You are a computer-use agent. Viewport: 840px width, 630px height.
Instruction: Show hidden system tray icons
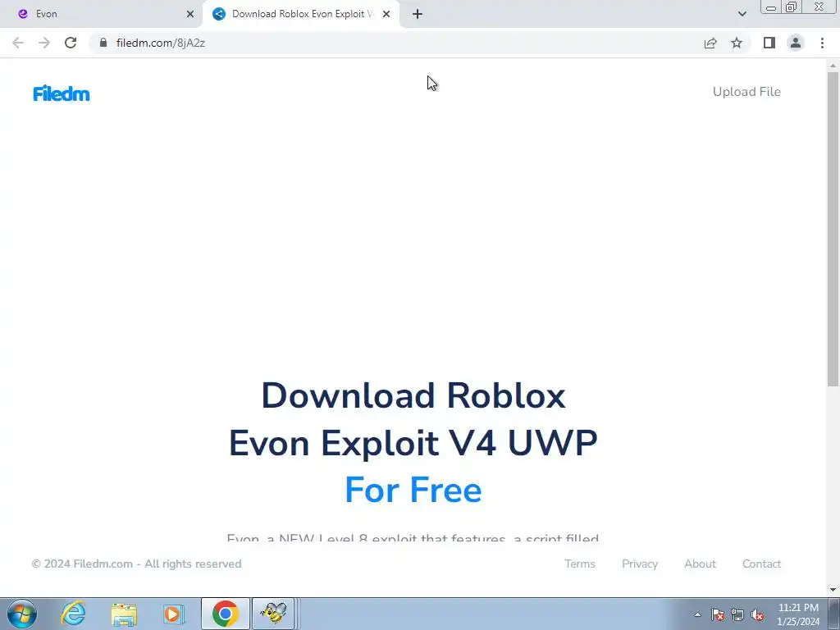pos(697,614)
